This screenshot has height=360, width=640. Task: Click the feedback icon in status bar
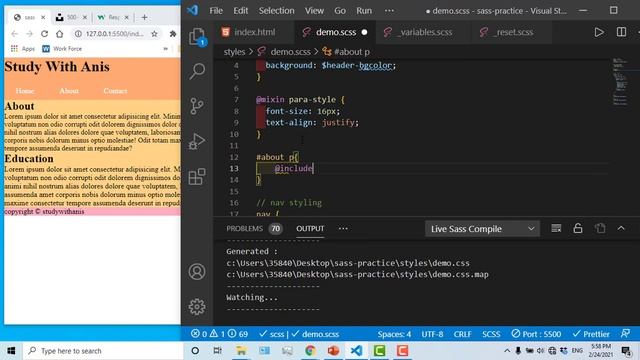point(625,334)
